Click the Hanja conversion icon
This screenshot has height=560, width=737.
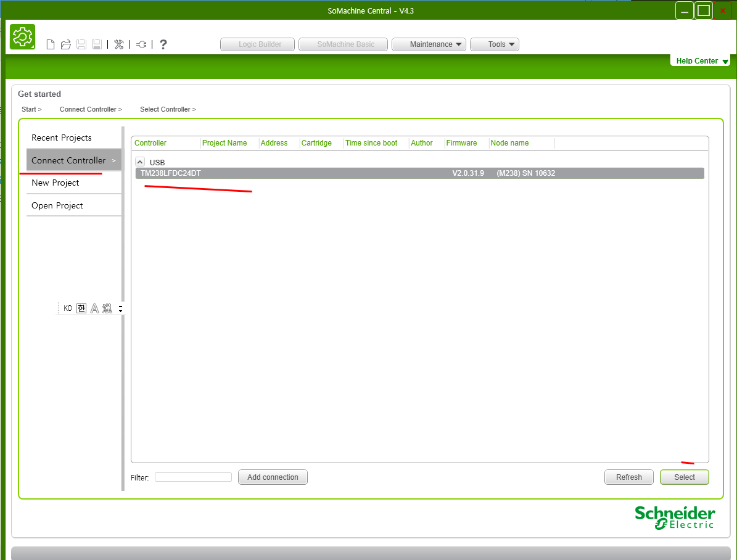107,308
